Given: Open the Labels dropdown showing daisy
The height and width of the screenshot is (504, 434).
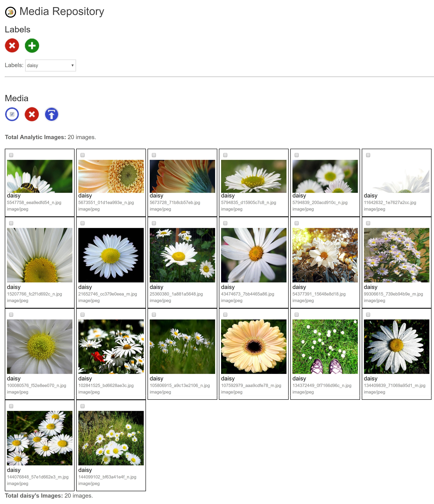Looking at the screenshot, I should coord(50,65).
